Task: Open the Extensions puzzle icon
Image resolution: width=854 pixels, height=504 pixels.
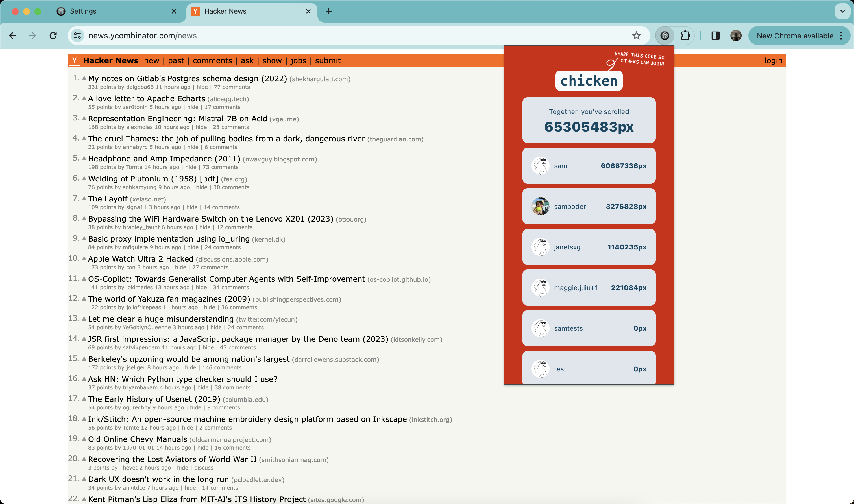Action: click(x=685, y=36)
